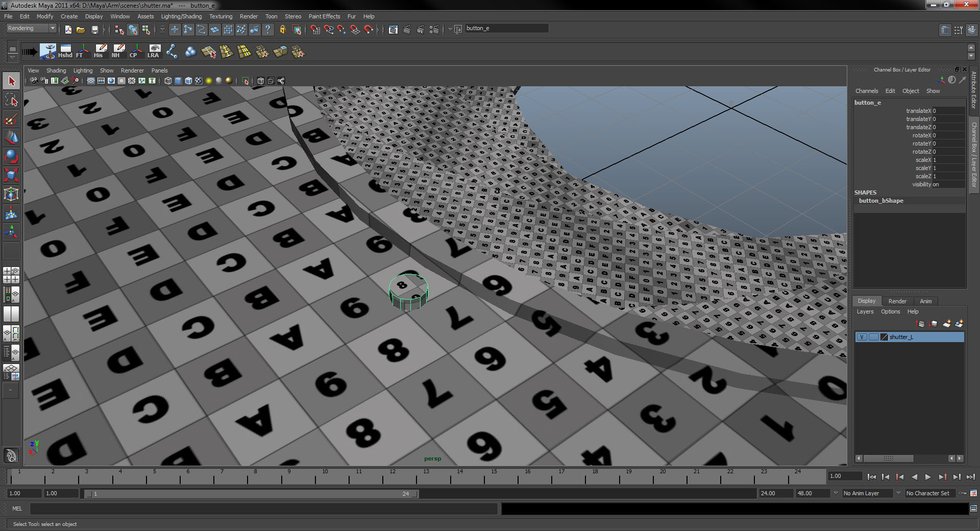This screenshot has height=531, width=980.
Task: Expand the collapsed toolbox layout arrow
Action: pos(11,391)
